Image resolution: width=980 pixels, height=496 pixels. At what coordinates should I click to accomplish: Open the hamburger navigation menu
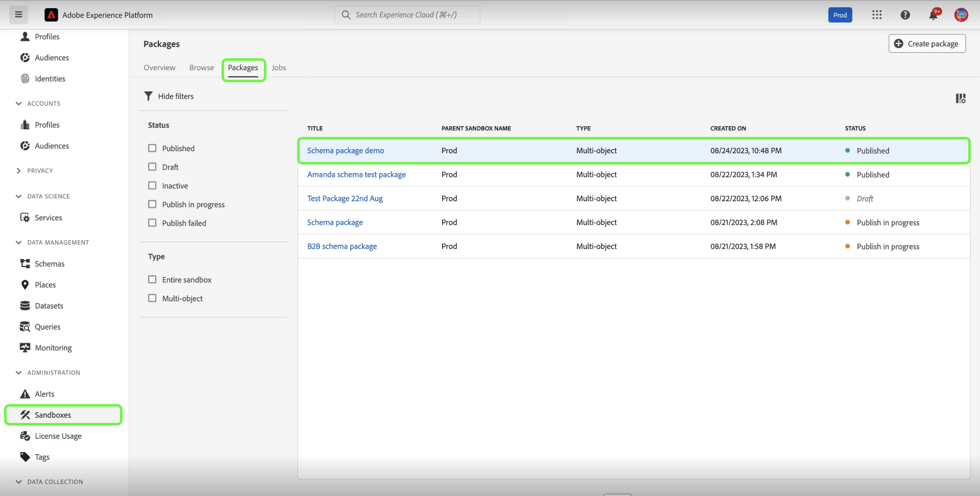[x=19, y=15]
